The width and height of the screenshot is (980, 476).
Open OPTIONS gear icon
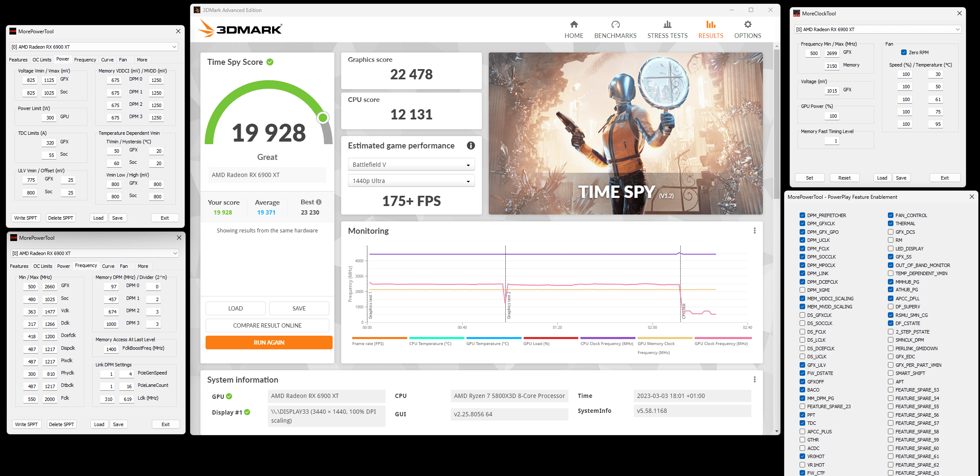[x=748, y=24]
